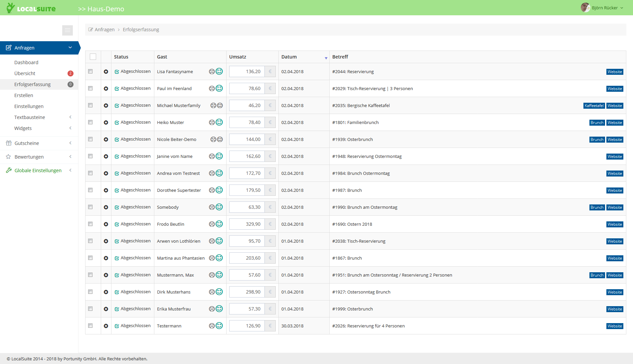Click sad smiley for Dirk Musterhans

click(x=212, y=292)
